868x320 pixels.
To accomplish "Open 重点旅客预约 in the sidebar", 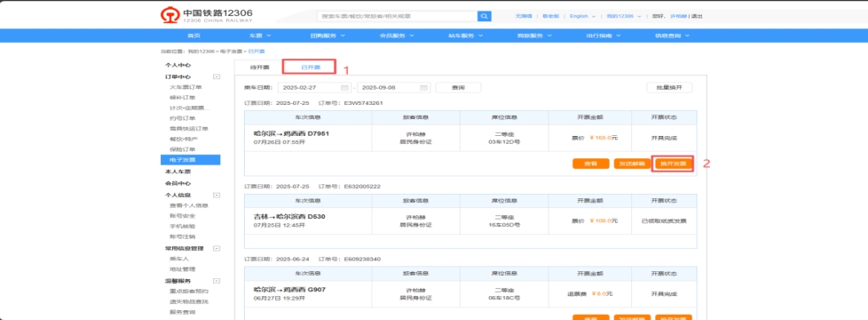I will [189, 292].
